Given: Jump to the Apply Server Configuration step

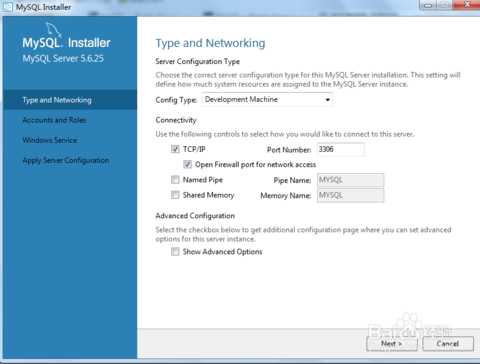Looking at the screenshot, I should click(66, 160).
